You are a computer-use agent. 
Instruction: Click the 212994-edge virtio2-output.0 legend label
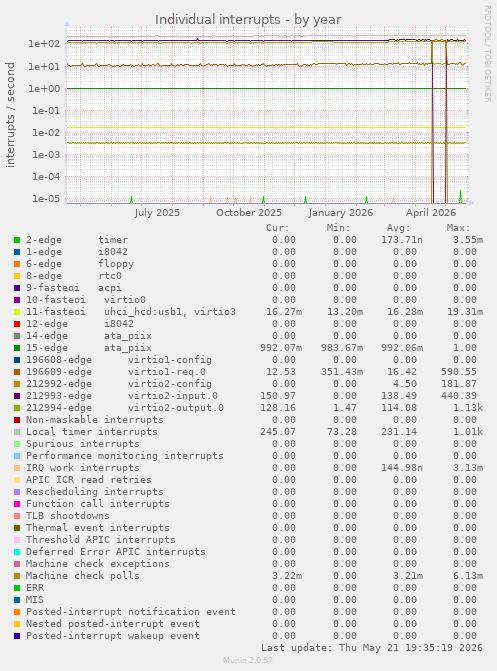point(125,408)
